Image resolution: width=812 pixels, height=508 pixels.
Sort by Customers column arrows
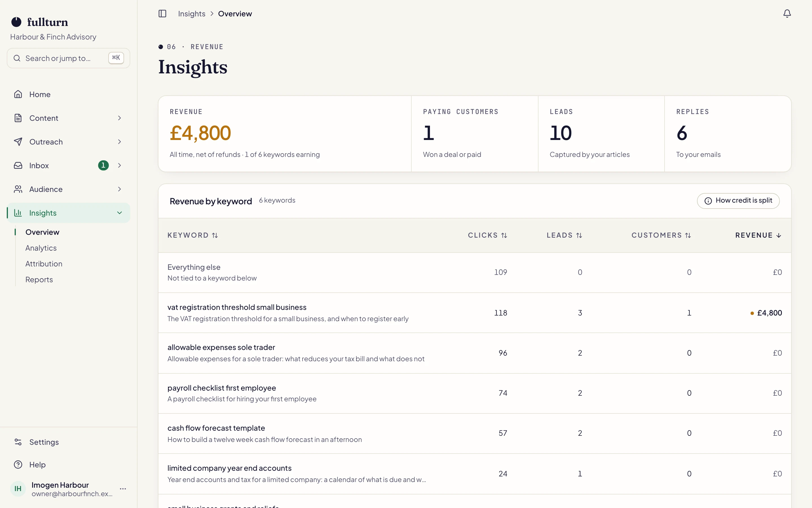[x=688, y=236]
